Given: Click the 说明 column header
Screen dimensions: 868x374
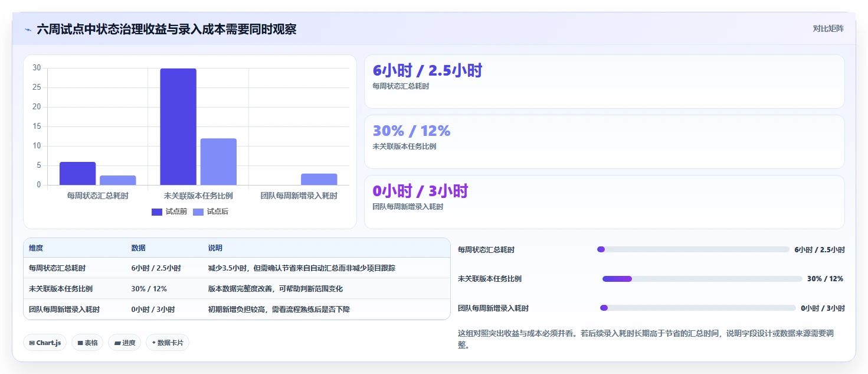Looking at the screenshot, I should pos(215,248).
